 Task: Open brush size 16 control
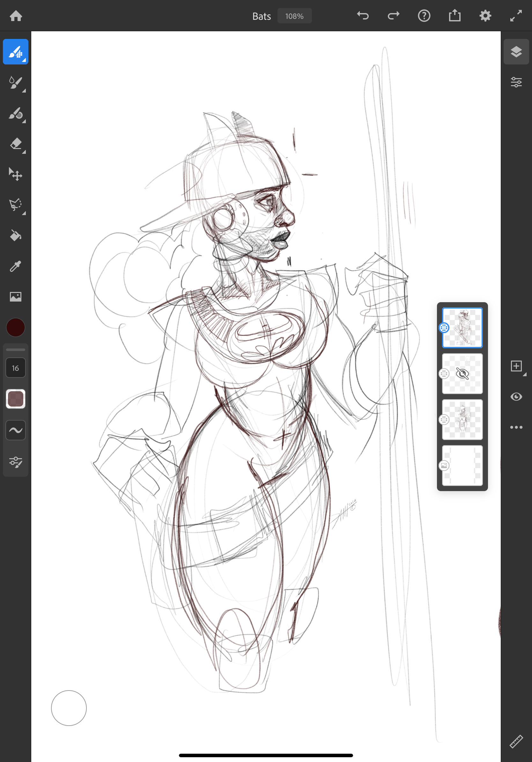pyautogui.click(x=16, y=368)
